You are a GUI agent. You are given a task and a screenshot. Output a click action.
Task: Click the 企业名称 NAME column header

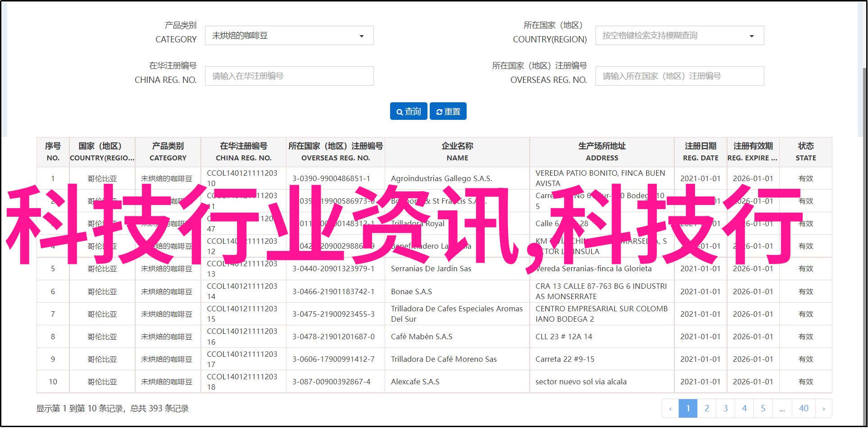pos(457,152)
